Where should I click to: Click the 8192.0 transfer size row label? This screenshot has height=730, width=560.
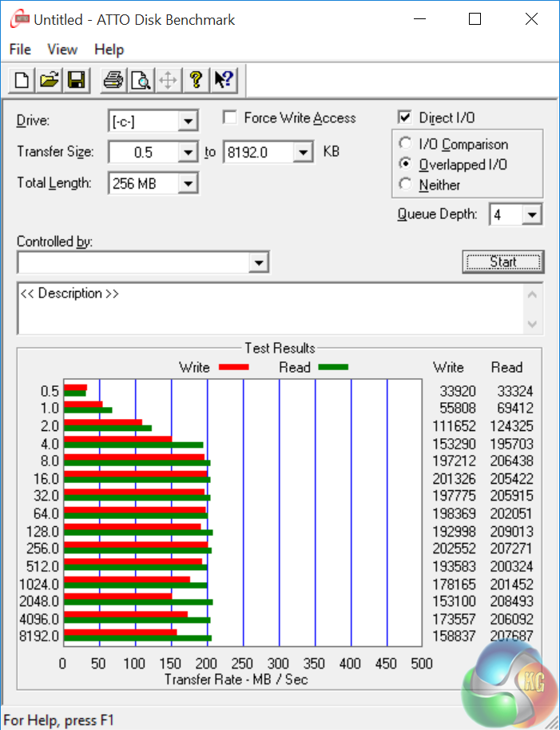click(39, 636)
